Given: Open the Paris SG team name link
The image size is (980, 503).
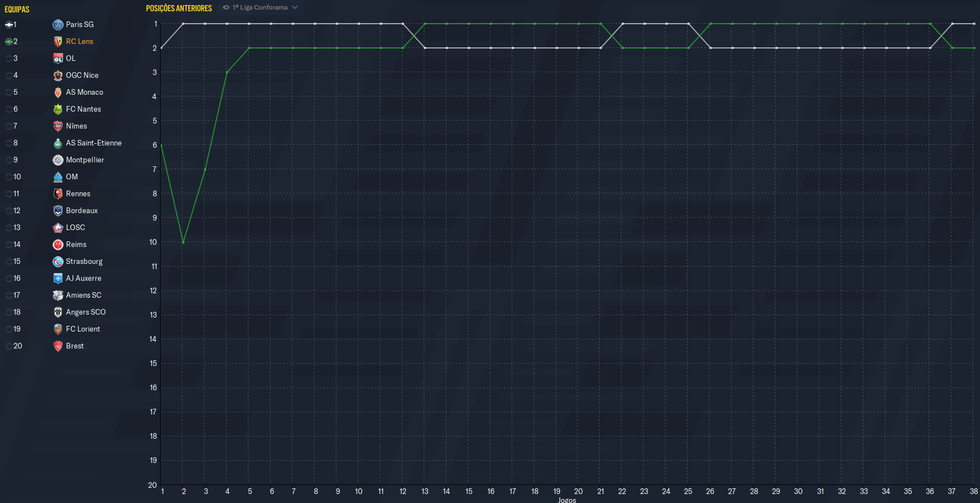Looking at the screenshot, I should click(x=80, y=25).
